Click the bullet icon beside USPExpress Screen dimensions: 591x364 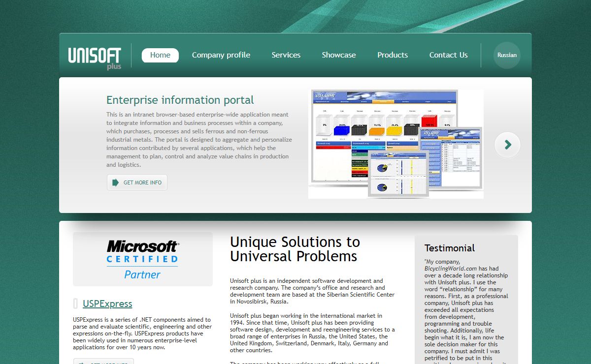pyautogui.click(x=75, y=303)
